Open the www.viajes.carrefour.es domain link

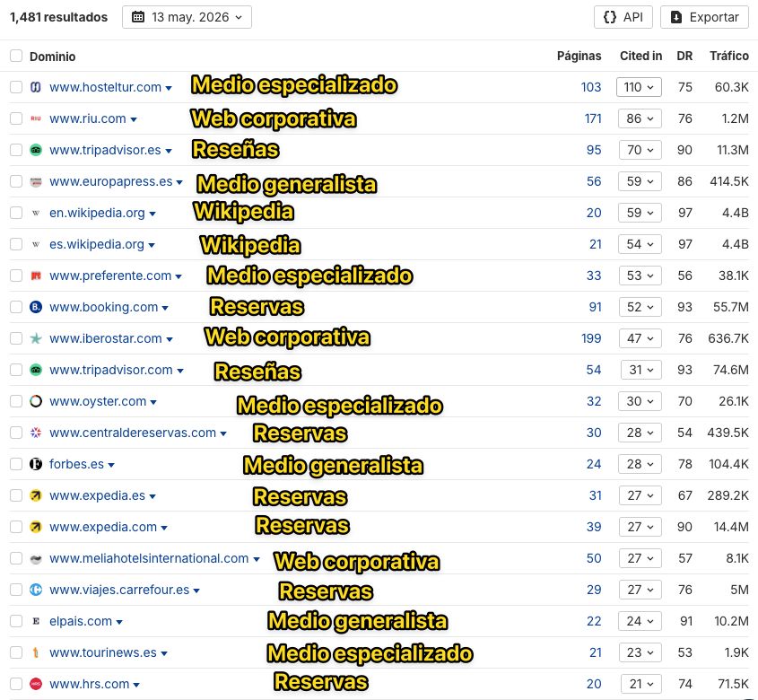click(x=119, y=590)
